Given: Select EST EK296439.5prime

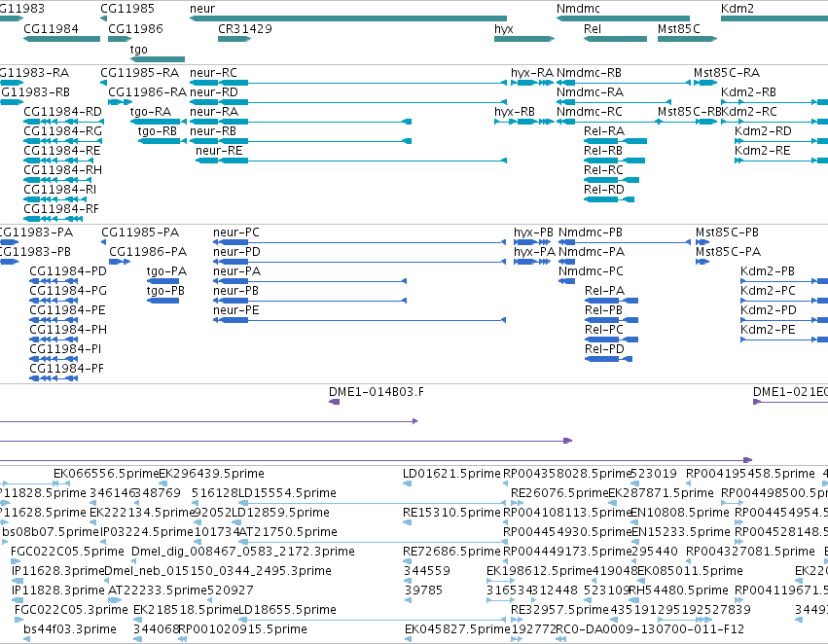Looking at the screenshot, I should 163,483.
